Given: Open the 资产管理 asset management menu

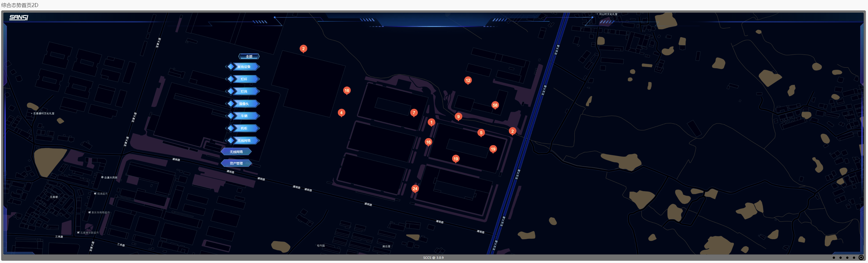Looking at the screenshot, I should [236, 163].
